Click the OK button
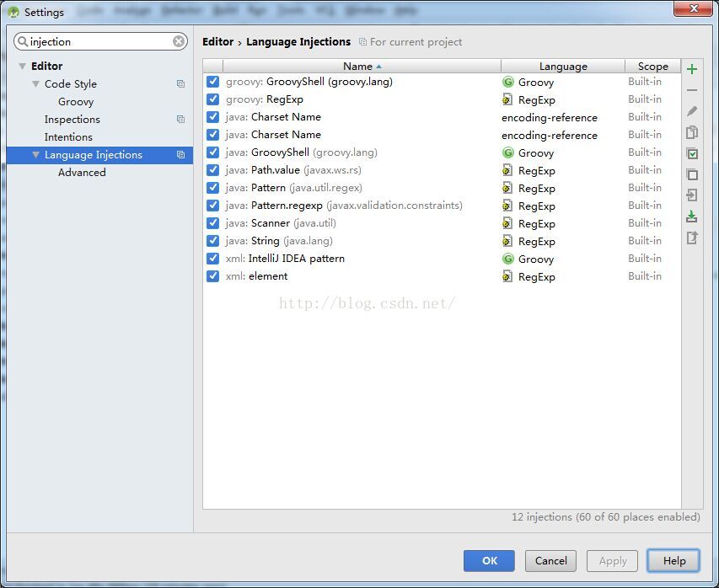Image resolution: width=719 pixels, height=588 pixels. click(489, 560)
